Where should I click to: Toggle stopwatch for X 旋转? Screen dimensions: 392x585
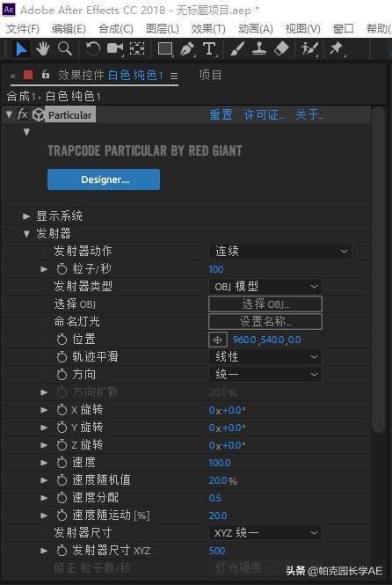click(62, 410)
